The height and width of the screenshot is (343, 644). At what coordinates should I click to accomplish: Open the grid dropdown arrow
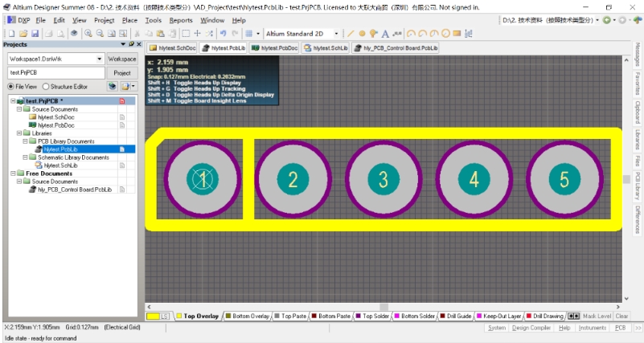click(258, 34)
